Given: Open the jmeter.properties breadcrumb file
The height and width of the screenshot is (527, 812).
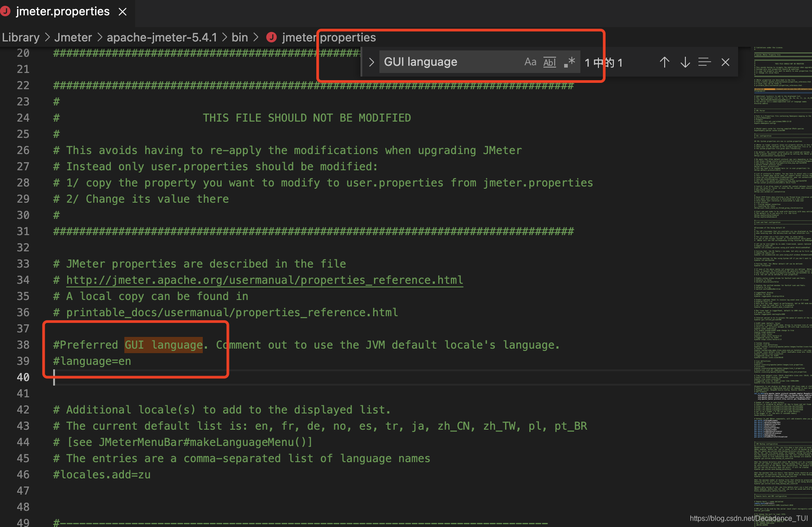Looking at the screenshot, I should tap(329, 37).
